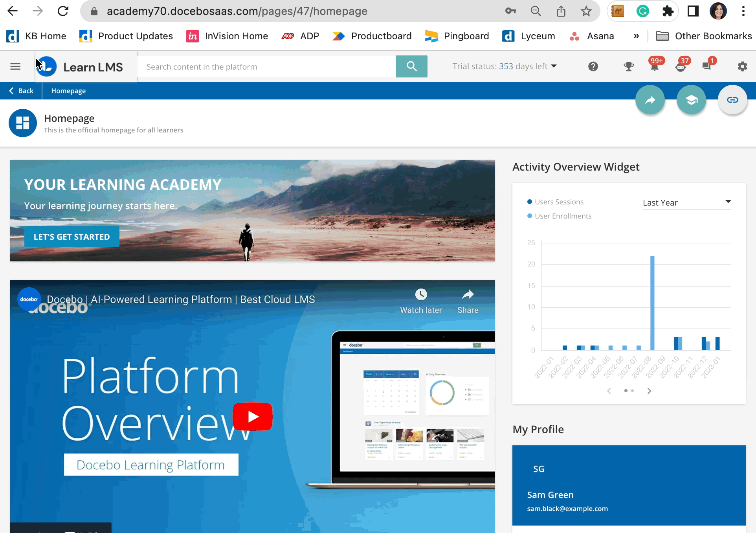
Task: Go to next widget chart page
Action: tap(649, 391)
